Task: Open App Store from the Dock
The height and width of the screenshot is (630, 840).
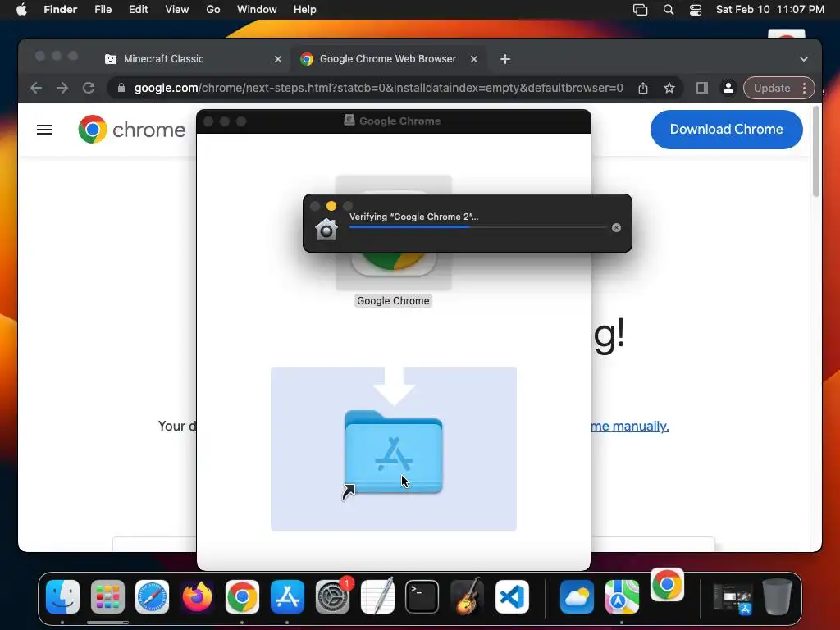Action: click(x=287, y=596)
